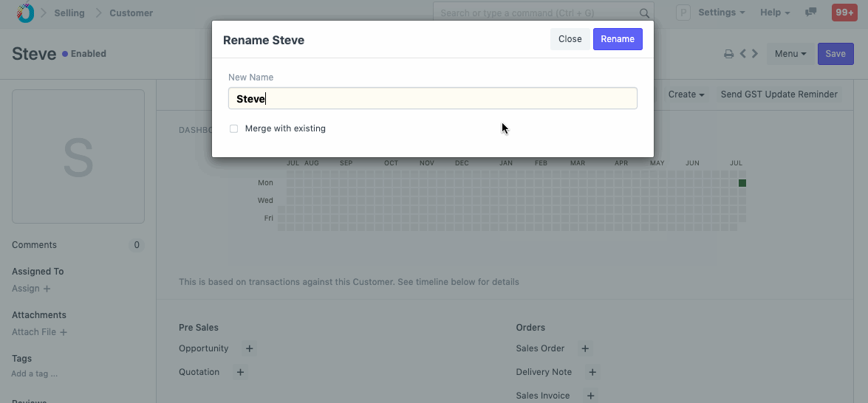
Task: Add a new Sales Order with plus
Action: pyautogui.click(x=585, y=348)
